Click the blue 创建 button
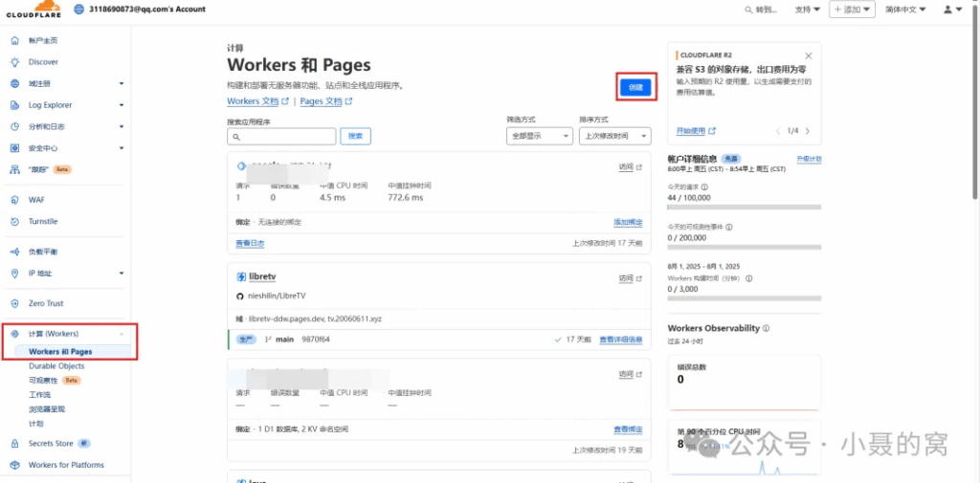980x483 pixels. (635, 87)
